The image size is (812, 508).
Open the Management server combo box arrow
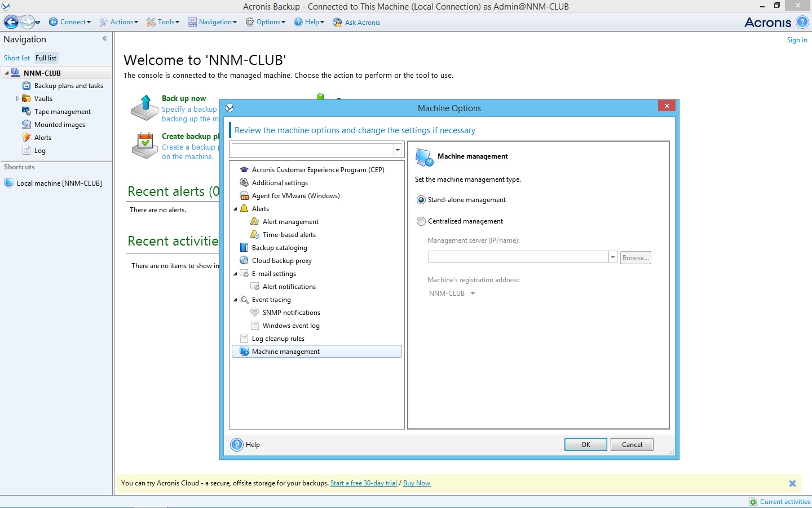pos(613,257)
